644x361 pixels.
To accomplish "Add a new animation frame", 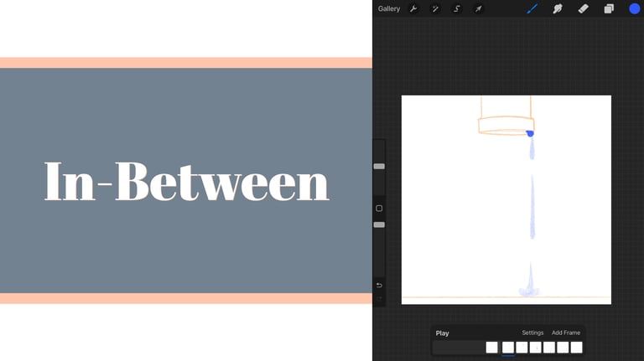I will coord(566,333).
